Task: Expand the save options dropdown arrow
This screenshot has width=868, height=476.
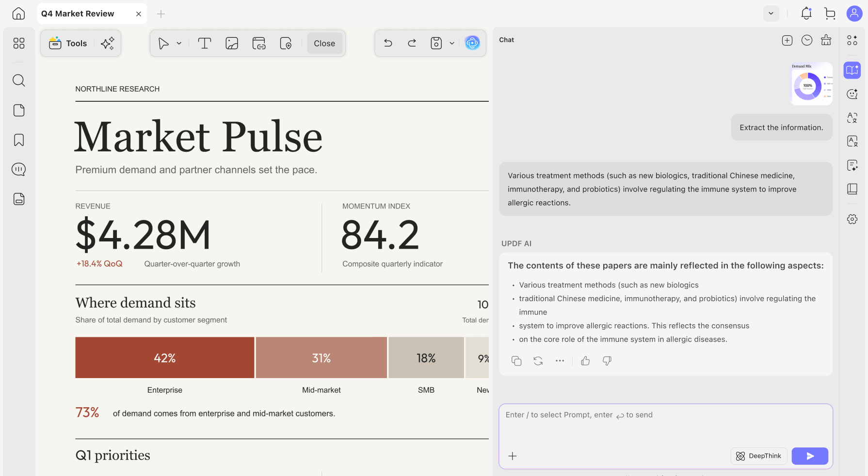Action: tap(452, 43)
